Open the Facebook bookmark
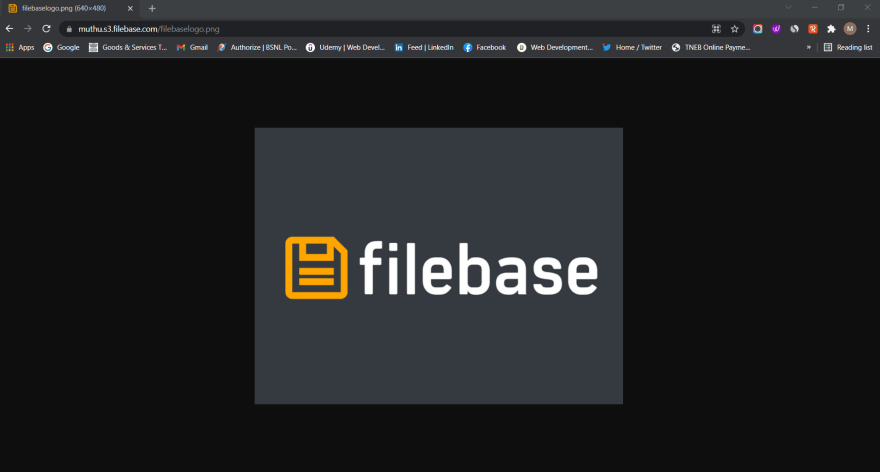The image size is (880, 472). point(484,48)
